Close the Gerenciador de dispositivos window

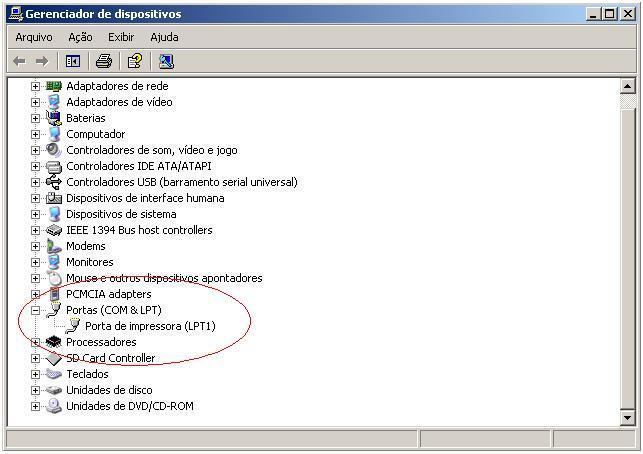click(x=628, y=14)
